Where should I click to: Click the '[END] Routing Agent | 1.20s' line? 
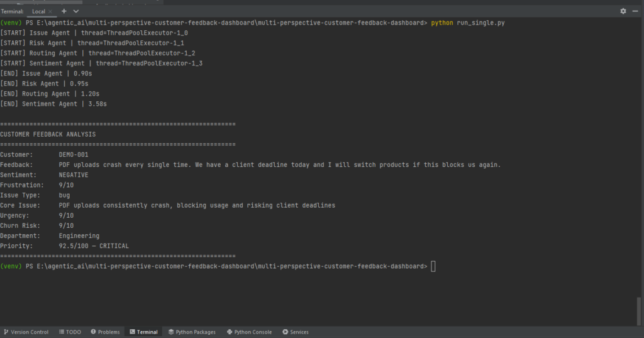pos(50,94)
